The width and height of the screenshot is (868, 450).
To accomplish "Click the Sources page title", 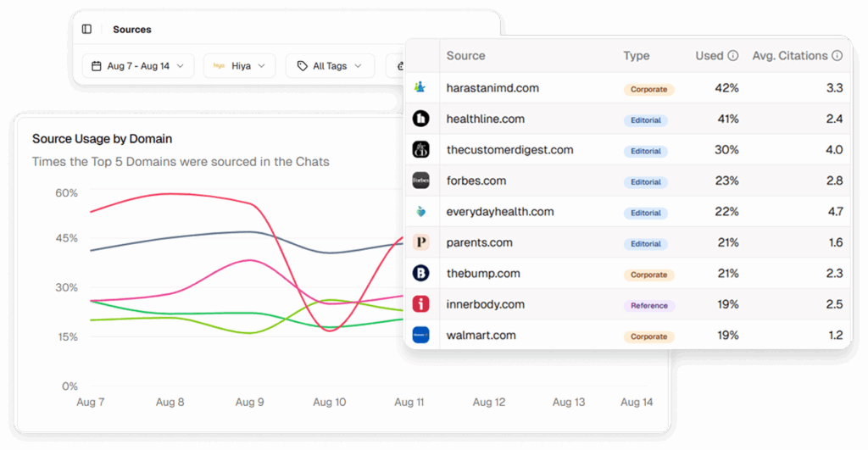I will pyautogui.click(x=131, y=30).
